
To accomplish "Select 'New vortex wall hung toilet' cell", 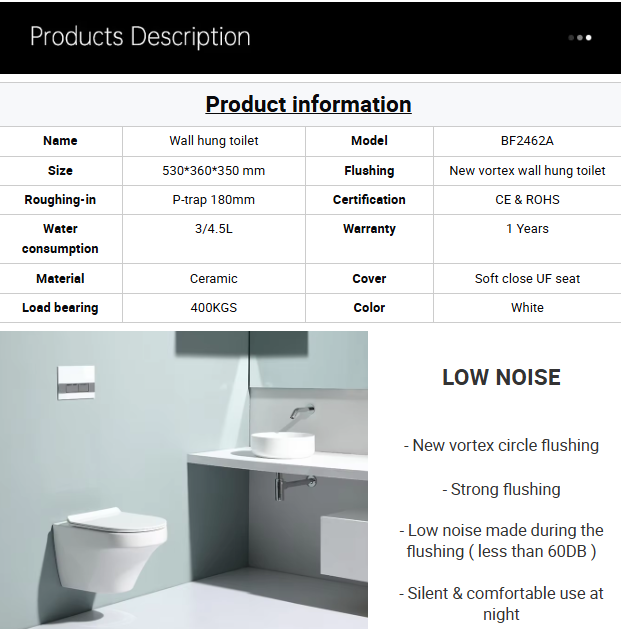I will [x=527, y=171].
